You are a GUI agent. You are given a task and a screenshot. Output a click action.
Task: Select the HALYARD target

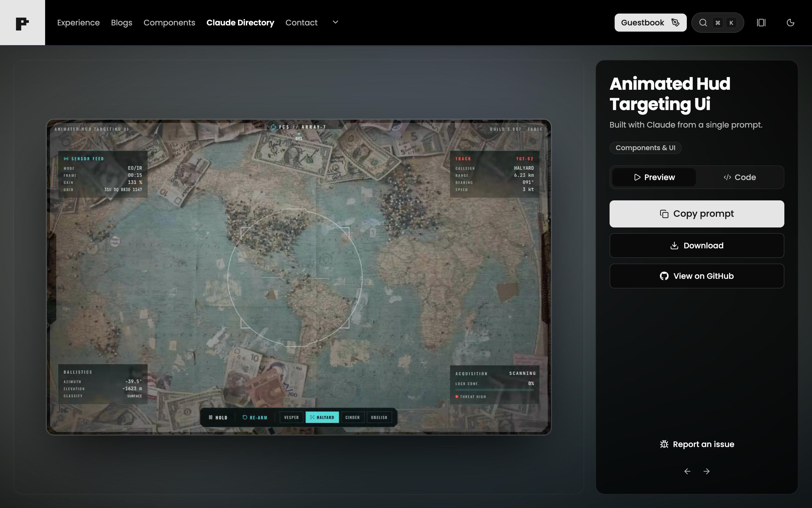click(x=322, y=417)
